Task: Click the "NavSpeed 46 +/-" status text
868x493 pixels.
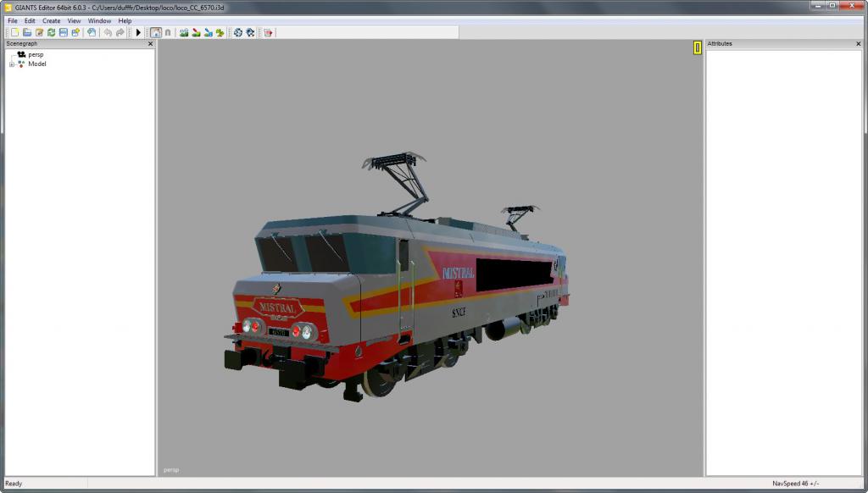Action: pos(795,484)
